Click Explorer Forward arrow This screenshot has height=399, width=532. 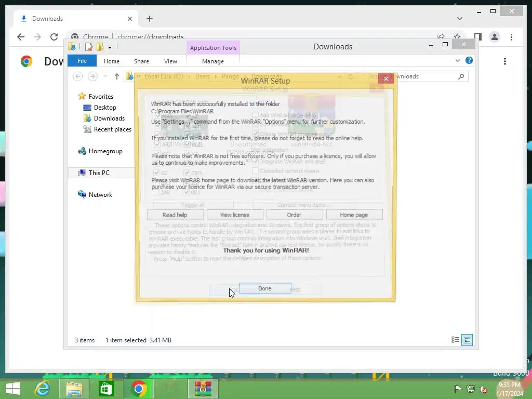tap(92, 76)
